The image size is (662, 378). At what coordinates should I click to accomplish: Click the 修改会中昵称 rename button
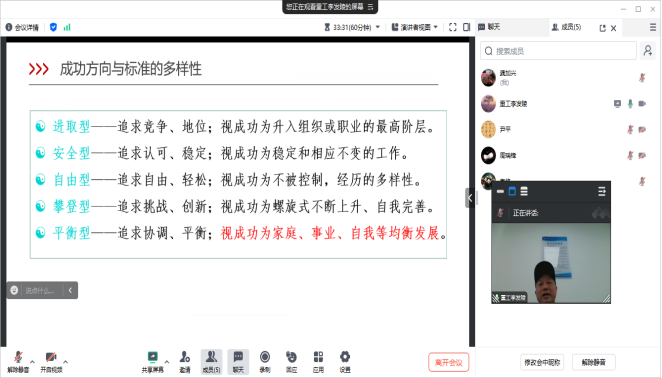pos(542,362)
